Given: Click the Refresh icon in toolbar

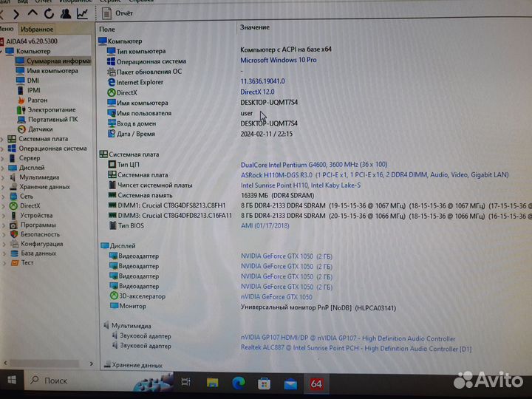Looking at the screenshot, I should click(49, 13).
